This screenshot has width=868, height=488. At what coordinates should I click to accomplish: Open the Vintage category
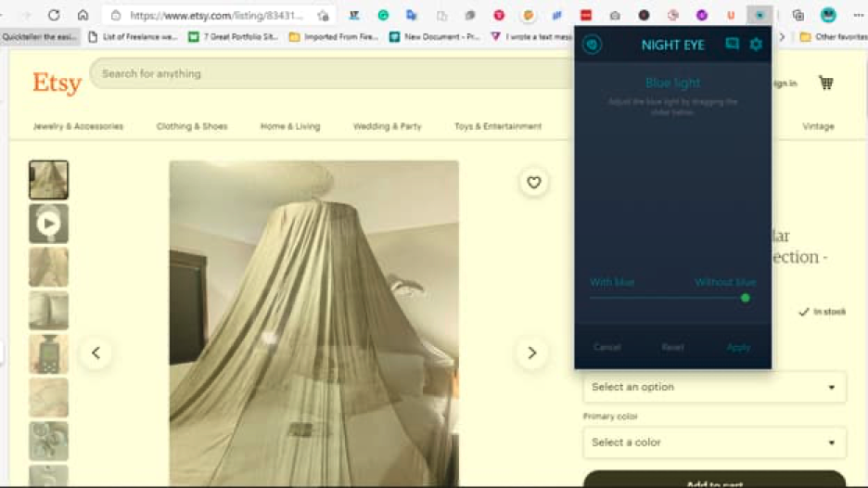(818, 126)
